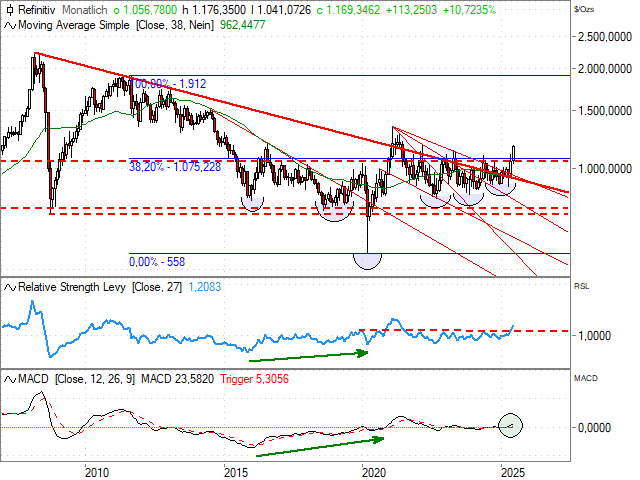Click the MACD indicator line icon

point(9,379)
